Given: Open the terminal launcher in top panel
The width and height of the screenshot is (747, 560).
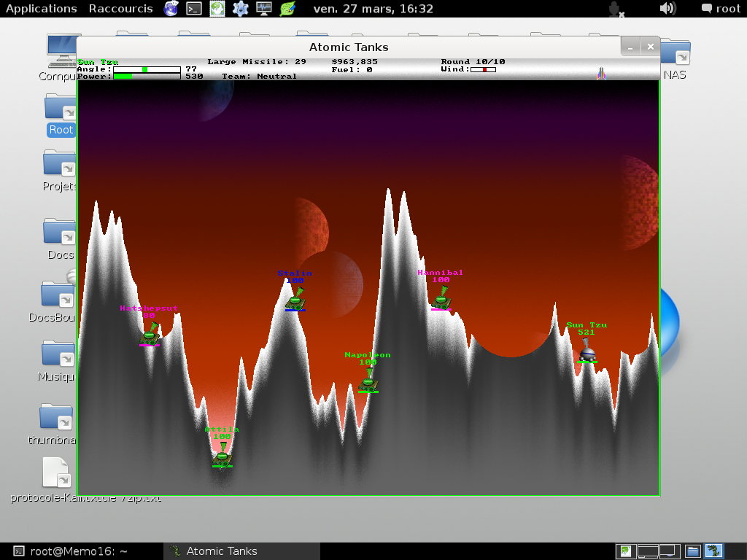Looking at the screenshot, I should [194, 9].
